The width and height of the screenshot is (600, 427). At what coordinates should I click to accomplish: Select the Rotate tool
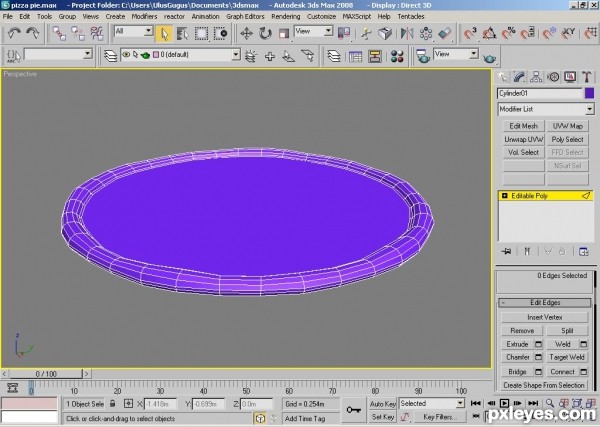[265, 34]
